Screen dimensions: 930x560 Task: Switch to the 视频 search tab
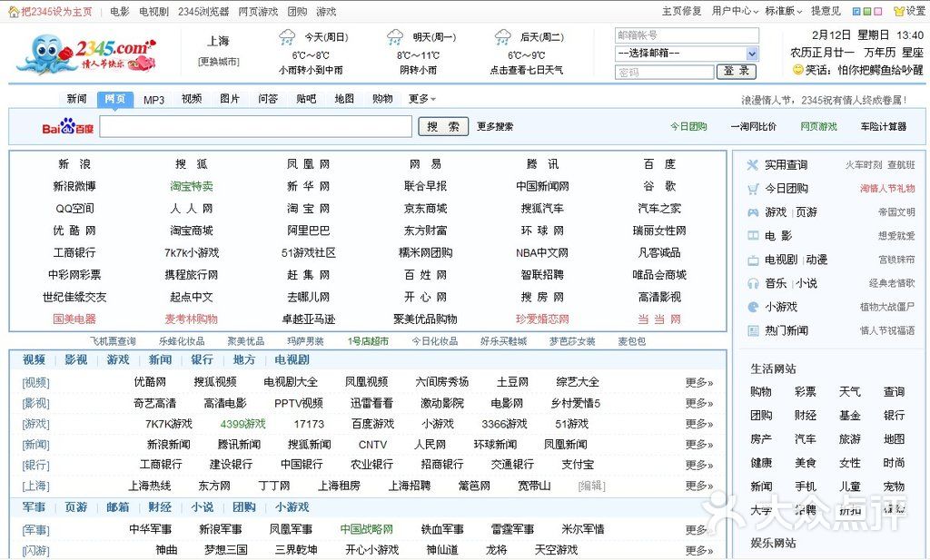pos(192,99)
